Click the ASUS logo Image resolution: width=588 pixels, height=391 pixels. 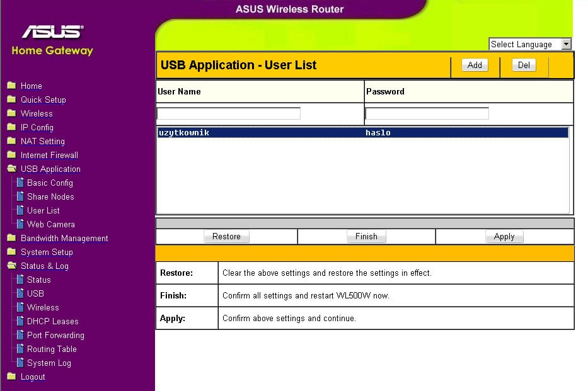pyautogui.click(x=52, y=32)
